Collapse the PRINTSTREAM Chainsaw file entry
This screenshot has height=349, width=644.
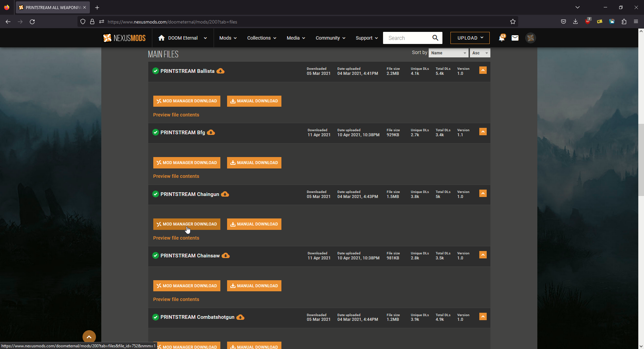click(x=483, y=255)
